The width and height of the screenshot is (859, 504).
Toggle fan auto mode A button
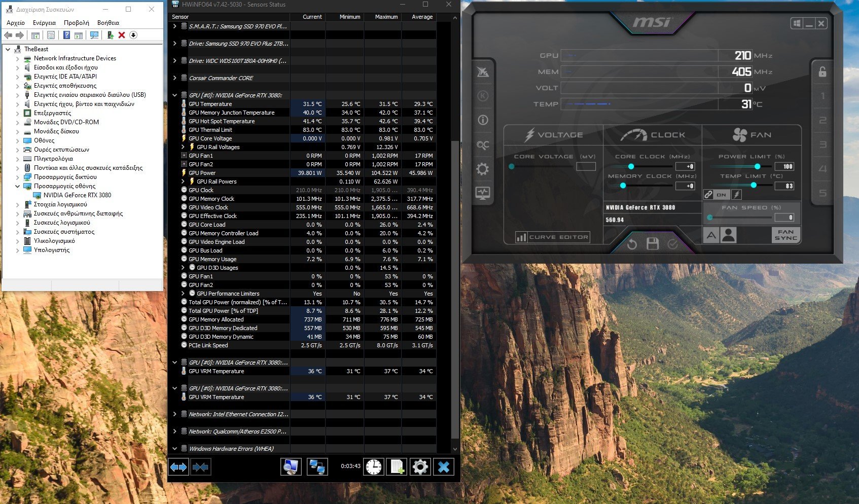[711, 235]
